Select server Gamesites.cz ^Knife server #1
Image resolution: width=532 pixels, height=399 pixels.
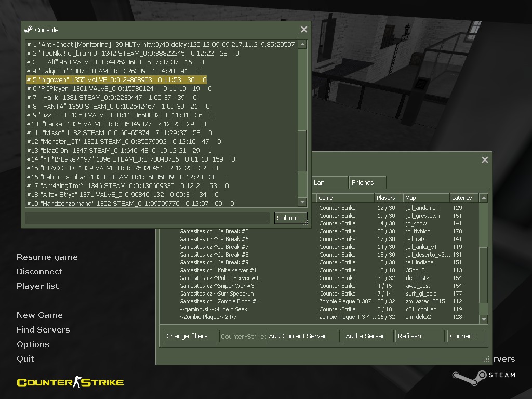[x=218, y=270]
